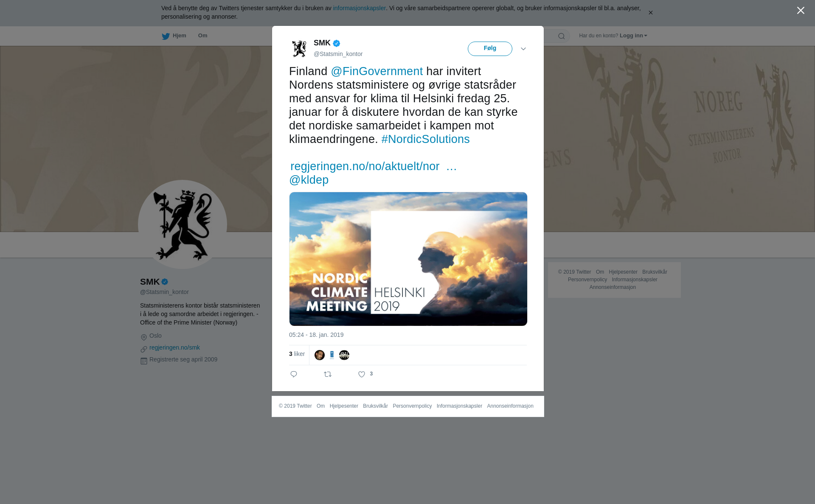815x504 pixels.
Task: Click the search magnifier icon
Action: pyautogui.click(x=562, y=36)
